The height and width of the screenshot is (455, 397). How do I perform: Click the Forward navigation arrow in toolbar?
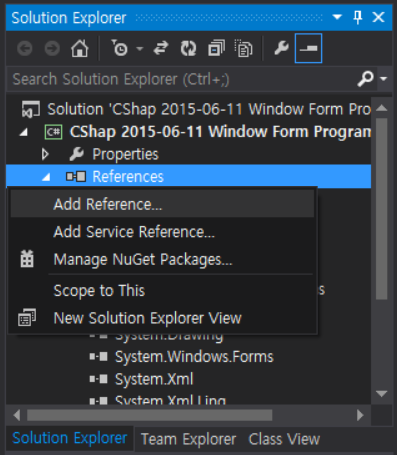[x=52, y=49]
